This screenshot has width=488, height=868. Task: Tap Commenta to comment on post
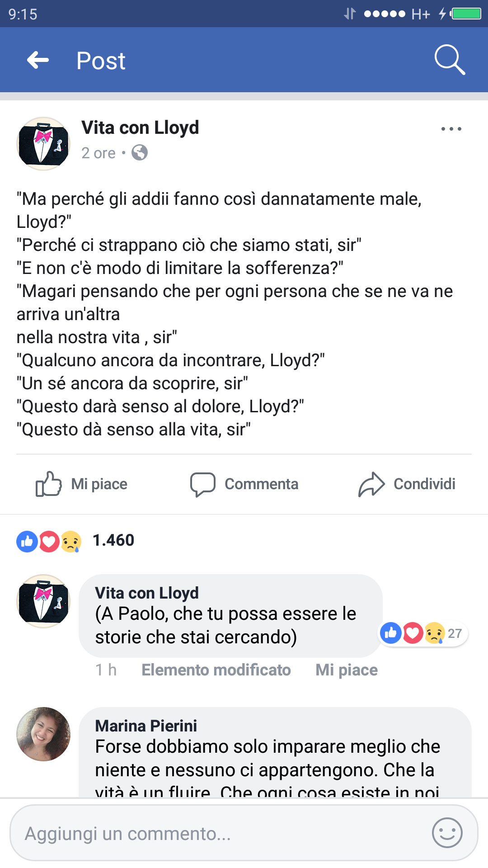pos(244,484)
